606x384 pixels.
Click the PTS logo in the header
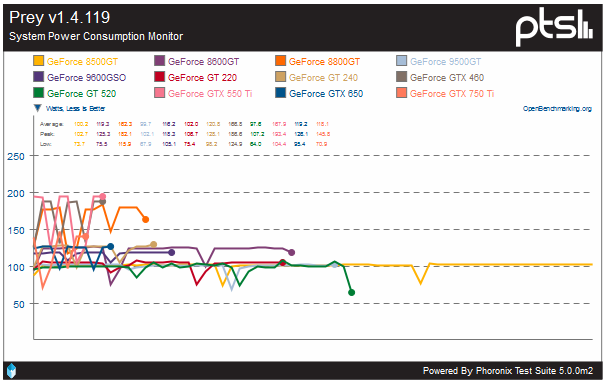tap(554, 27)
